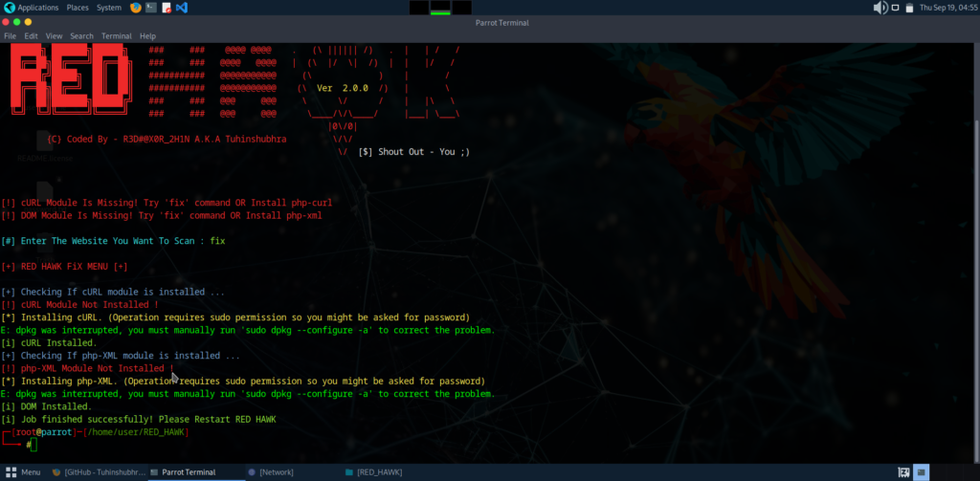Open the View menu
Viewport: 980px width, 481px height.
click(x=55, y=36)
